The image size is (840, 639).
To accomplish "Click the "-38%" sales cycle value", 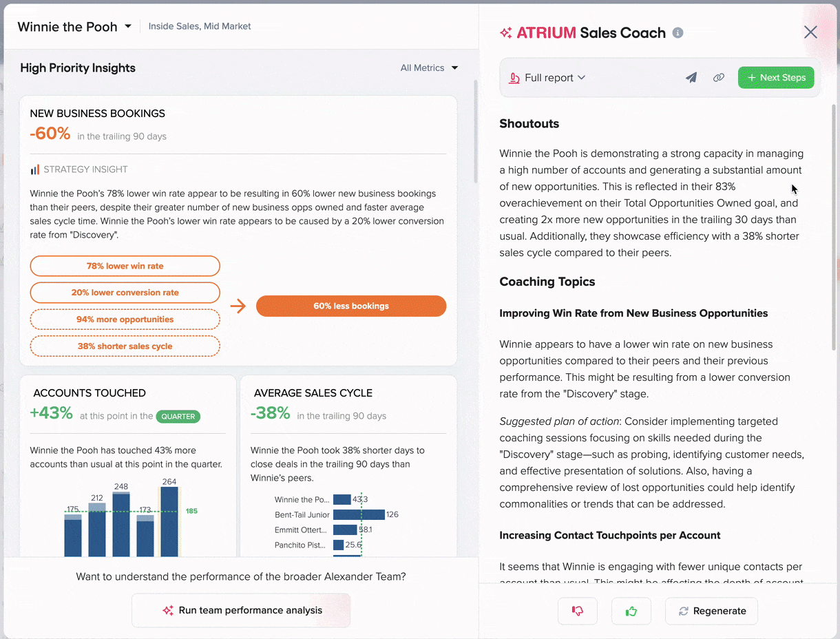I will click(271, 413).
